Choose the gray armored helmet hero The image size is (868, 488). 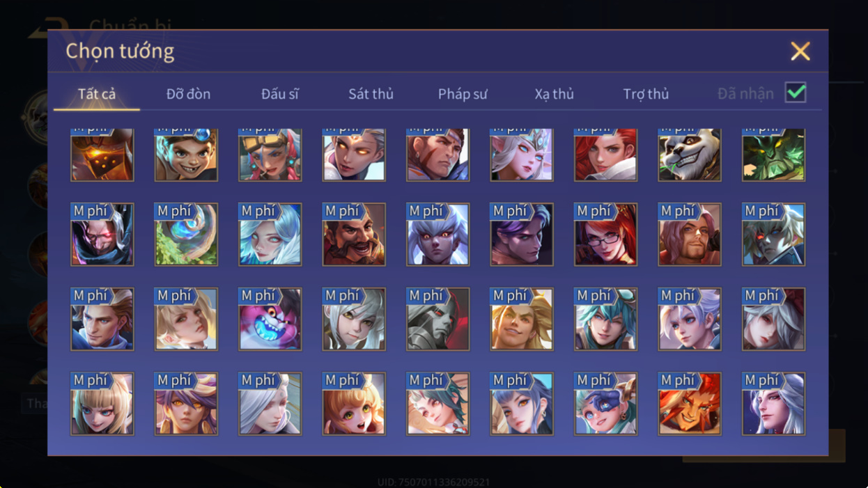coord(437,319)
